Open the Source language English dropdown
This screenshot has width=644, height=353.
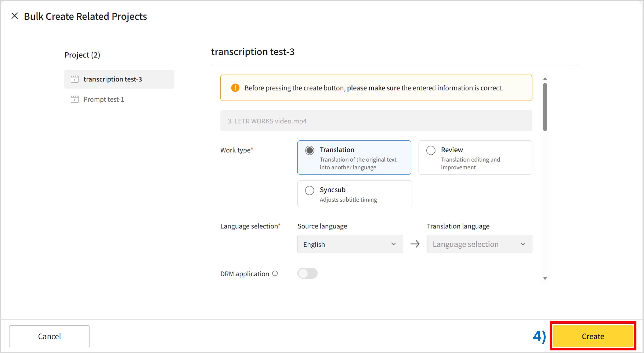[350, 244]
